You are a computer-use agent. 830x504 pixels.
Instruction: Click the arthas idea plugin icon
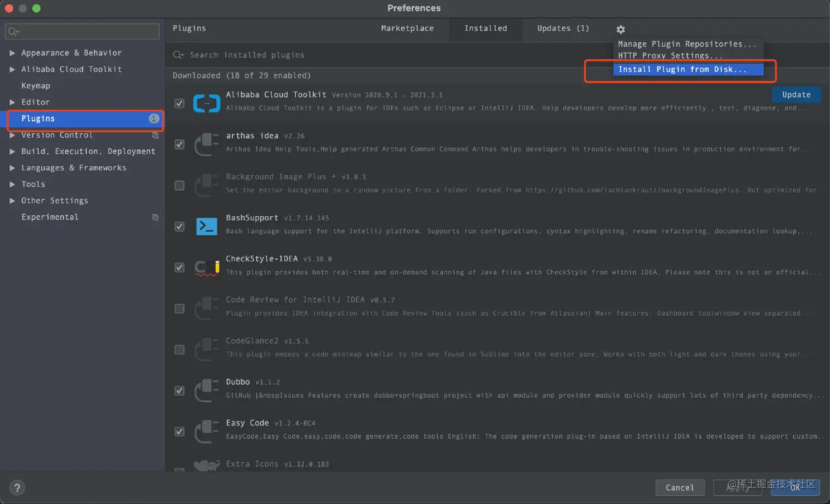coord(206,144)
